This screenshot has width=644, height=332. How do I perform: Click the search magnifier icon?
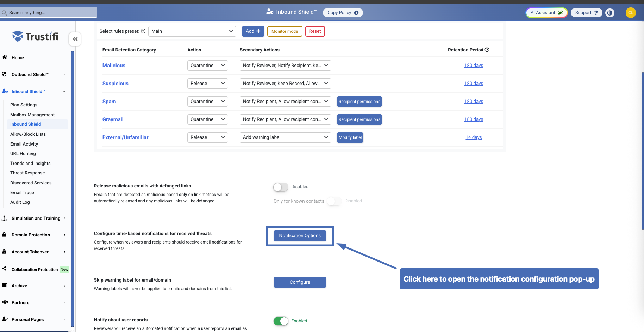[x=4, y=13]
